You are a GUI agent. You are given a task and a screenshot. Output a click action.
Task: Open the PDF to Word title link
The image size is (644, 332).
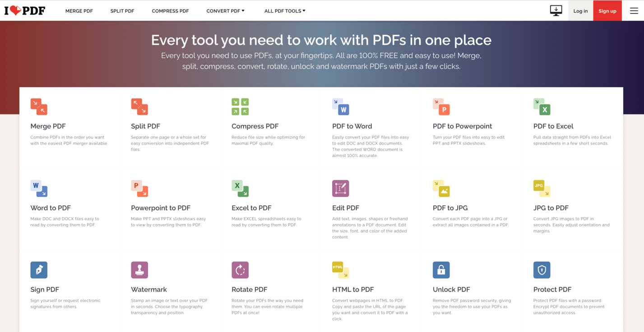click(x=352, y=126)
